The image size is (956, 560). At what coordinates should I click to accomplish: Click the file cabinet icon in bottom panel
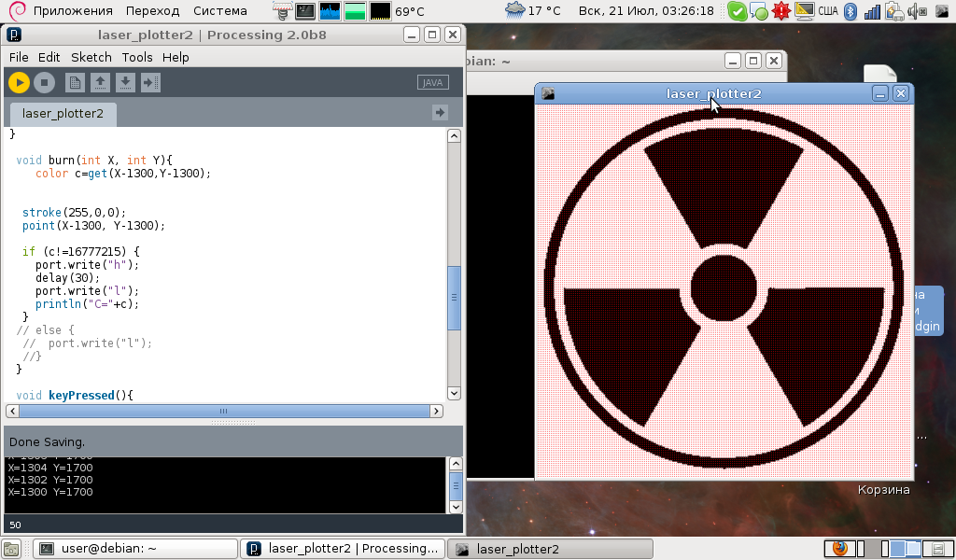click(x=937, y=548)
